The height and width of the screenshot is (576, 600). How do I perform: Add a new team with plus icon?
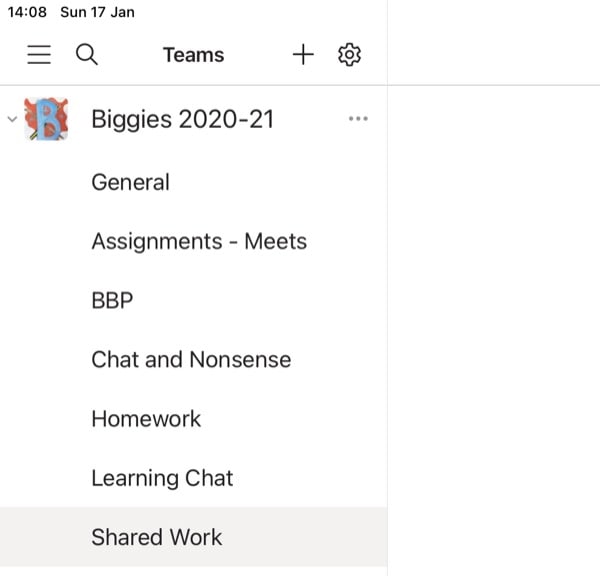pyautogui.click(x=303, y=54)
